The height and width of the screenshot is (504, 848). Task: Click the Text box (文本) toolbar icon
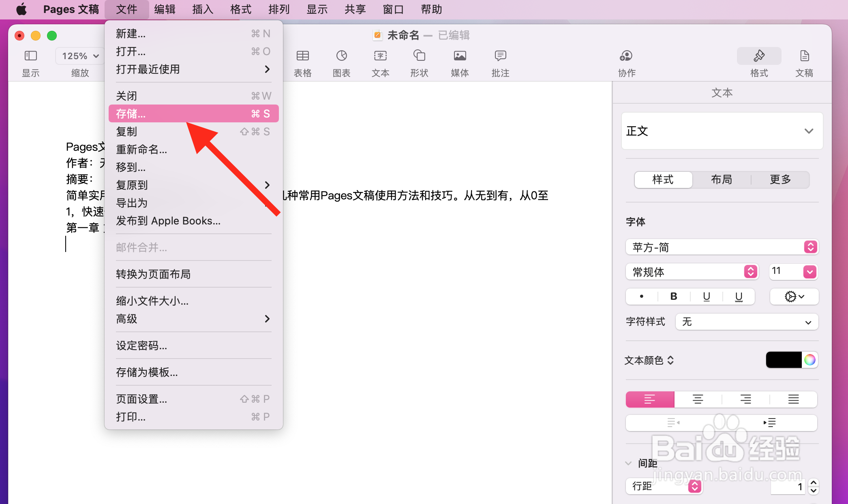[380, 56]
